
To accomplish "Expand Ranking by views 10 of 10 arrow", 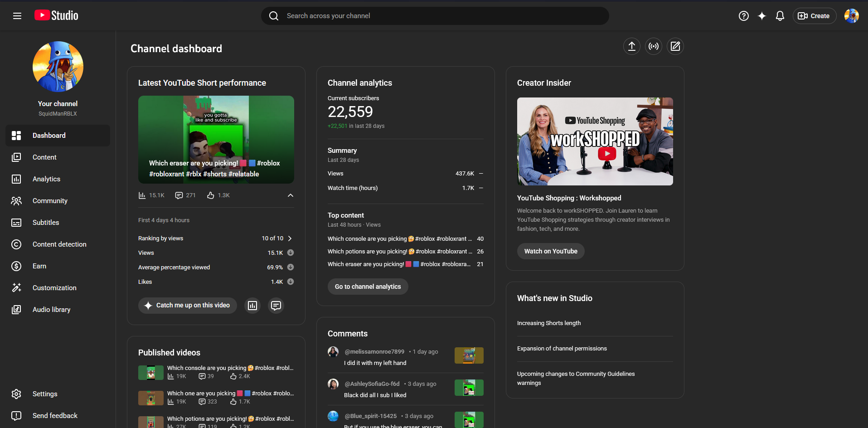I will [290, 238].
